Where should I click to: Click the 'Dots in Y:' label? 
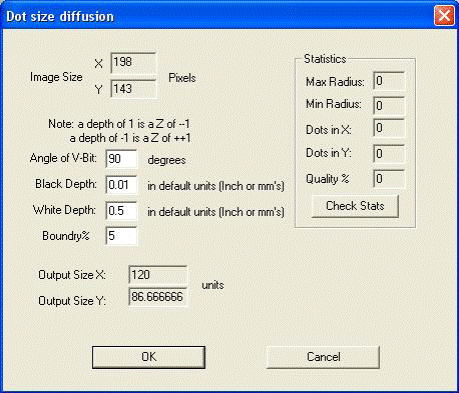pos(328,153)
